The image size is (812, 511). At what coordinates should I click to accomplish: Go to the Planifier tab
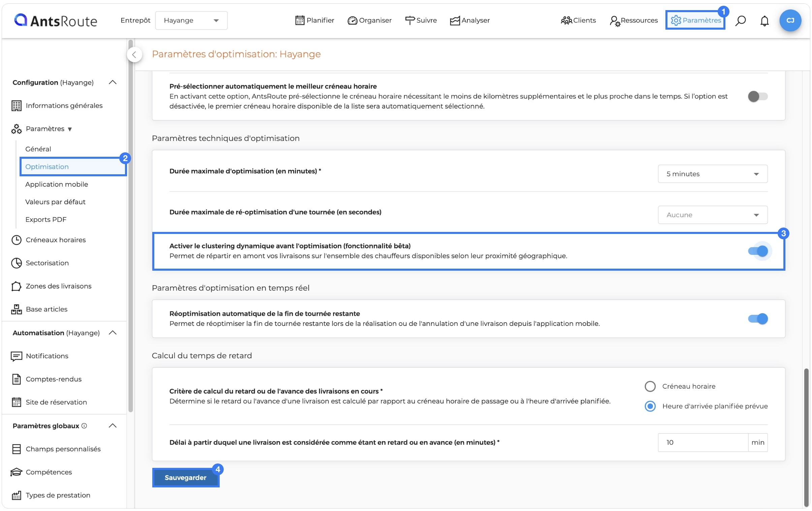tap(314, 21)
